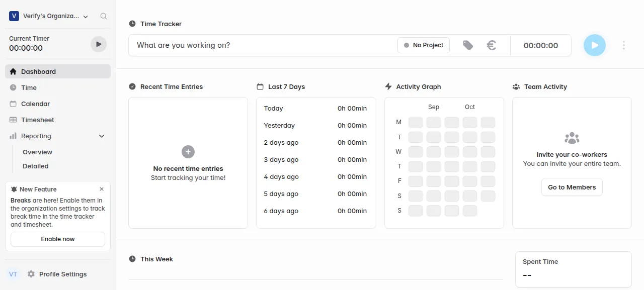Click the people icon by Team Activity heading

(516, 86)
